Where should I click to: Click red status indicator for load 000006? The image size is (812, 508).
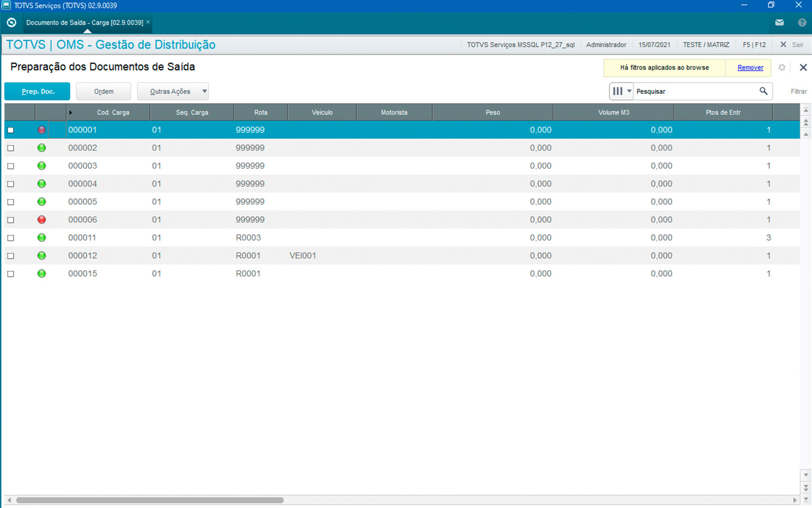(x=42, y=220)
